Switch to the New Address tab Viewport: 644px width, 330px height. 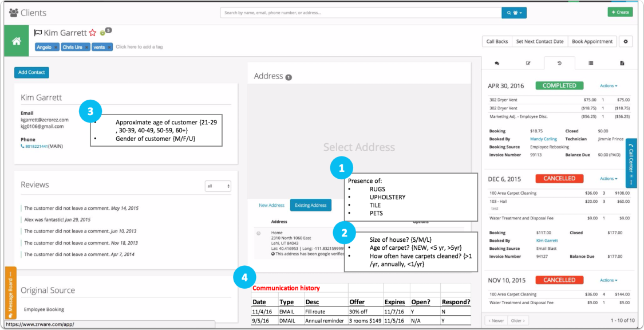(x=271, y=205)
